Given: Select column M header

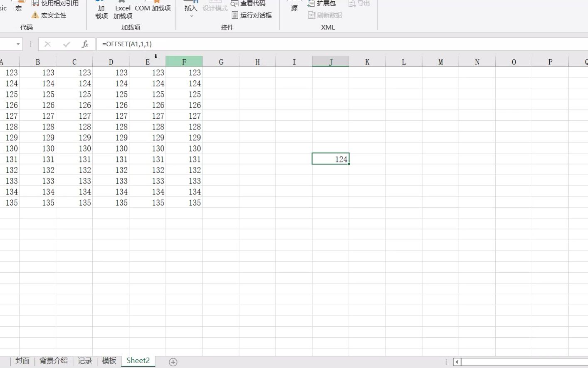Looking at the screenshot, I should [x=440, y=62].
